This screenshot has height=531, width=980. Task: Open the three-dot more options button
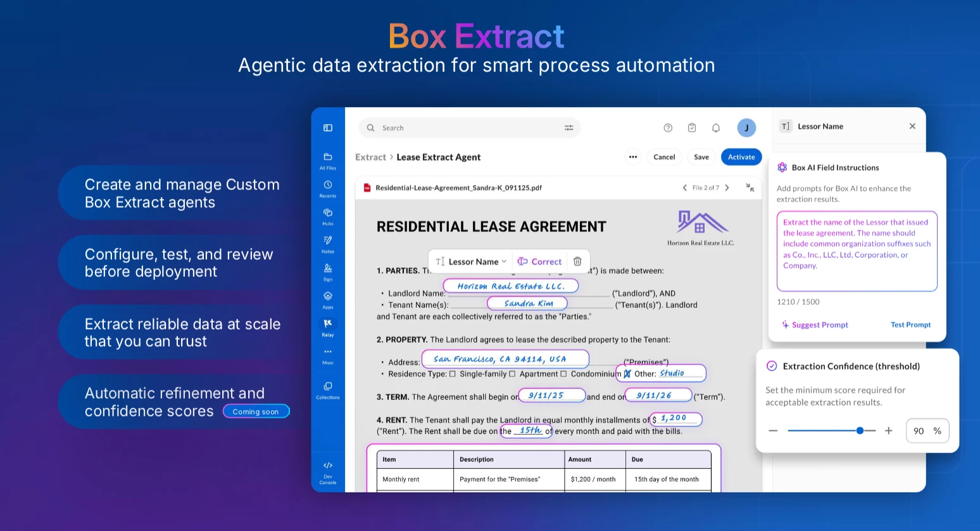[x=633, y=157]
